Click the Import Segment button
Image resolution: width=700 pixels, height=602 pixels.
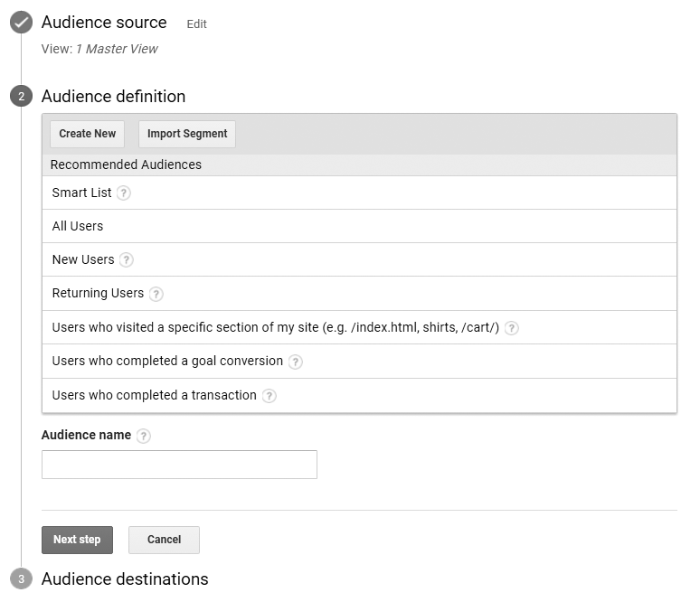point(187,134)
